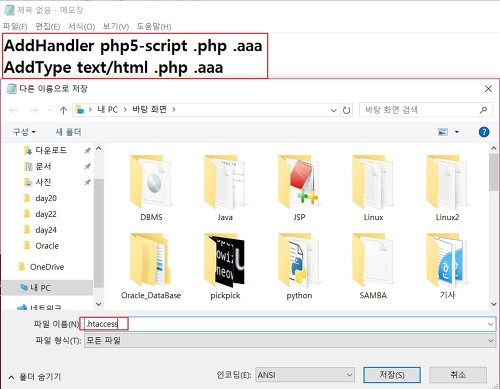The image size is (500, 389).
Task: Open the Oracle_DataBase folder
Action: click(x=151, y=266)
